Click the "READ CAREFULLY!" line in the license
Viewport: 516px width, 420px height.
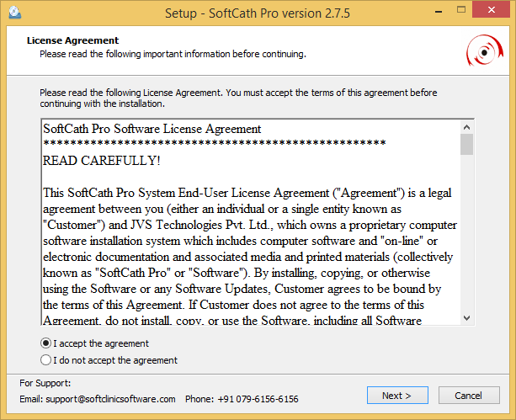click(101, 160)
